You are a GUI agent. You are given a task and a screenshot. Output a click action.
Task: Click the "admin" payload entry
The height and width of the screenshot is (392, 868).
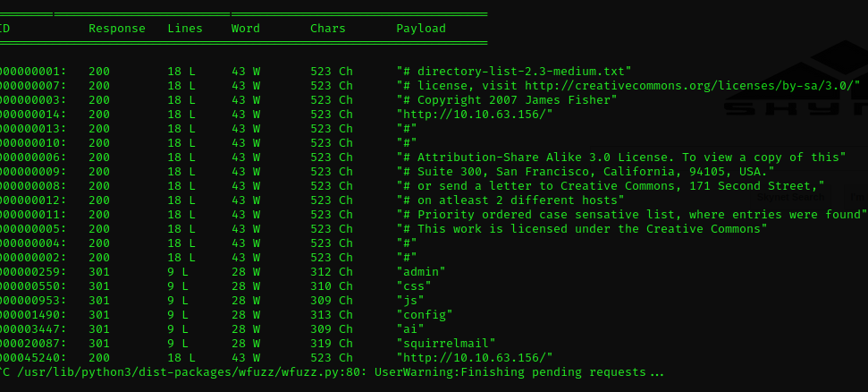coord(421,271)
